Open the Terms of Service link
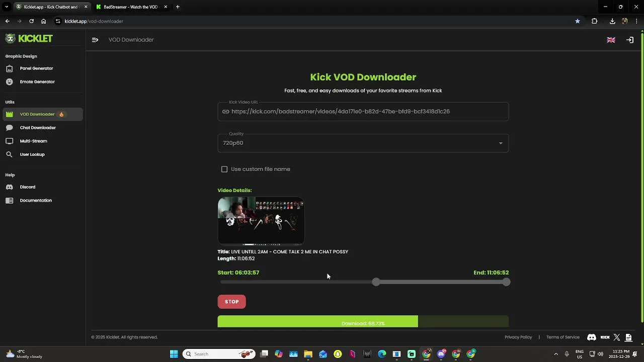This screenshot has height=362, width=644. click(562, 337)
